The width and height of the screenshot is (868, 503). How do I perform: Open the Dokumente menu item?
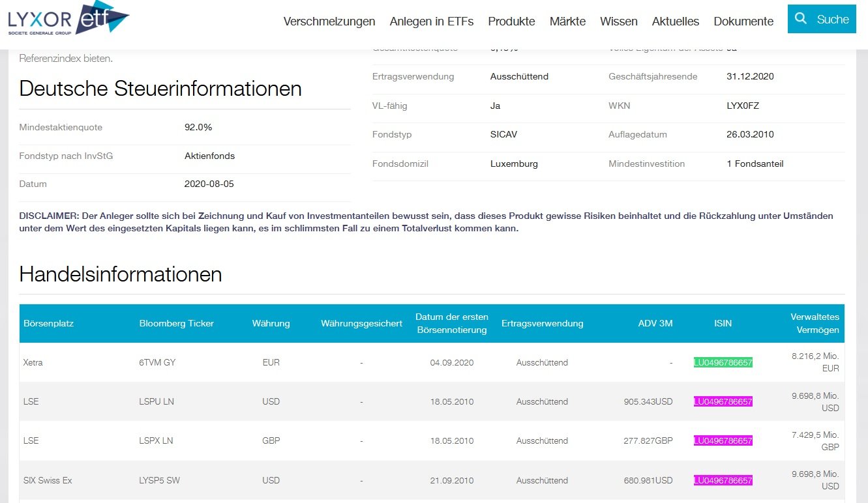pyautogui.click(x=743, y=22)
